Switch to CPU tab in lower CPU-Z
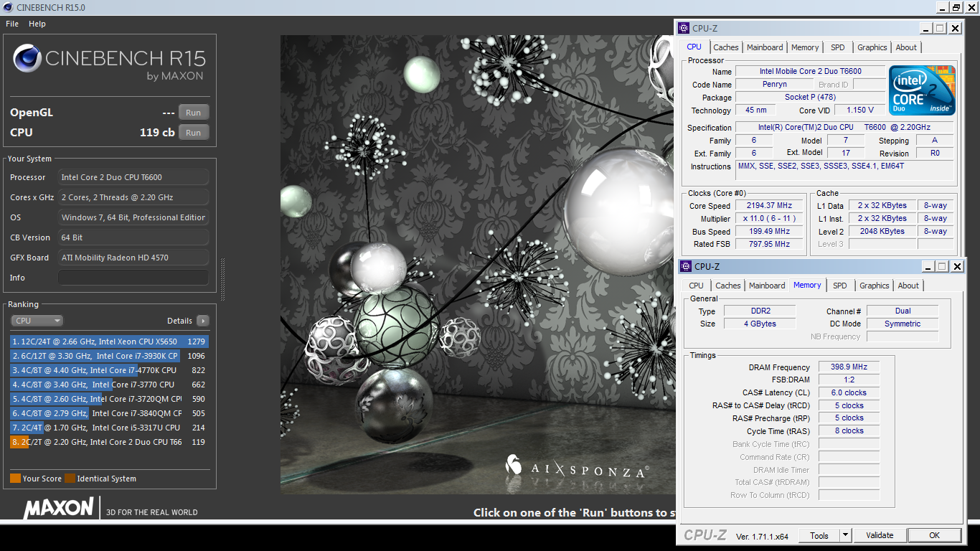980x551 pixels. tap(696, 286)
